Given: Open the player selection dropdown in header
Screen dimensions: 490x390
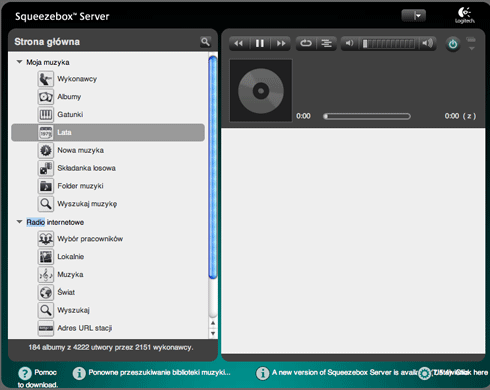Looking at the screenshot, I should point(414,15).
